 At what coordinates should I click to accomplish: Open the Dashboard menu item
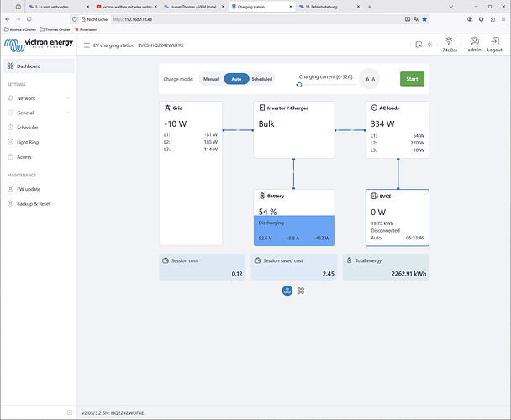coord(39,66)
